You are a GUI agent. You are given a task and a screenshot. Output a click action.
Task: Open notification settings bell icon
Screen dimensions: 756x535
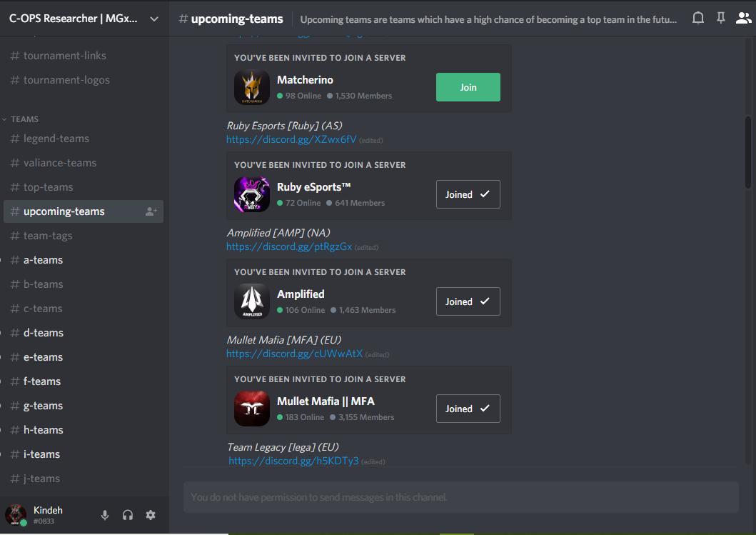[697, 19]
